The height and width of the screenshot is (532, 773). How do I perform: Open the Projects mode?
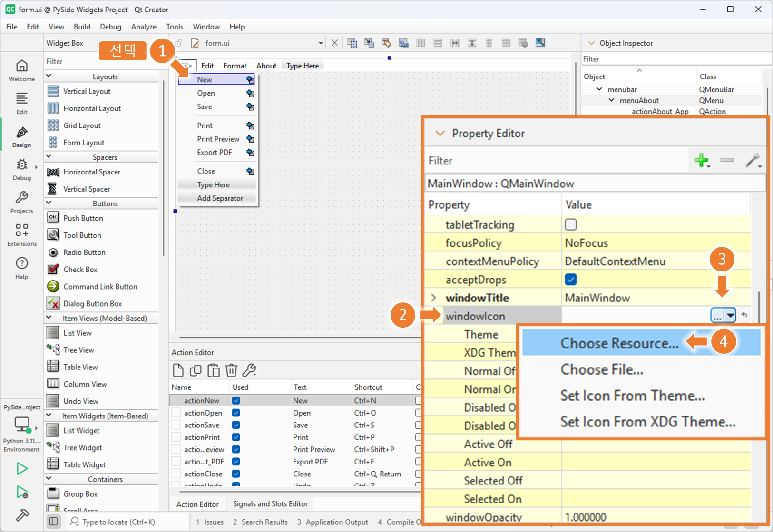click(21, 202)
